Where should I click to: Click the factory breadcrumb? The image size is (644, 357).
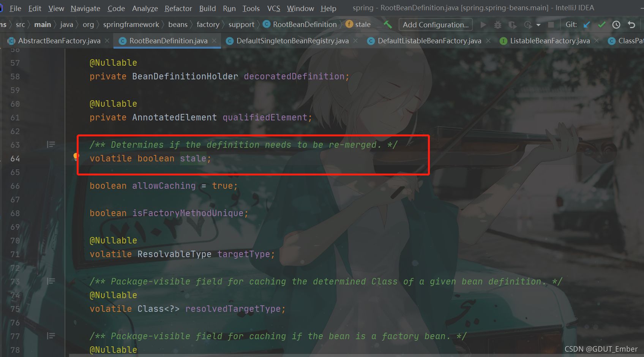coord(208,25)
